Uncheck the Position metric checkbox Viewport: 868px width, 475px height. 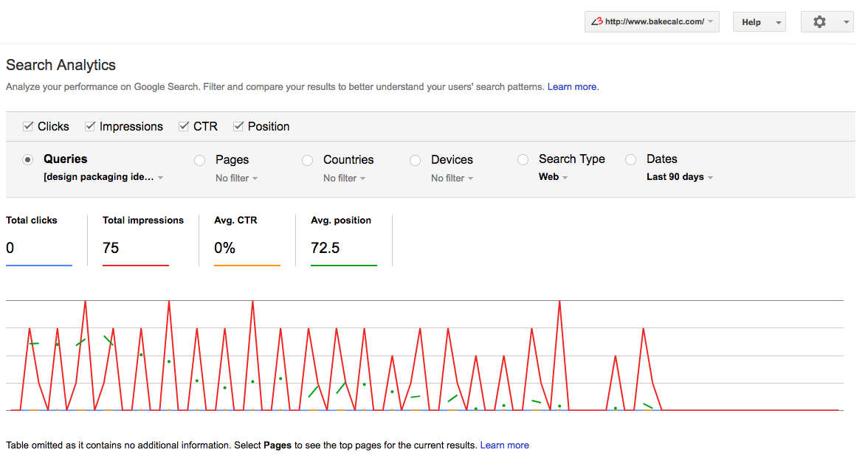click(x=238, y=126)
